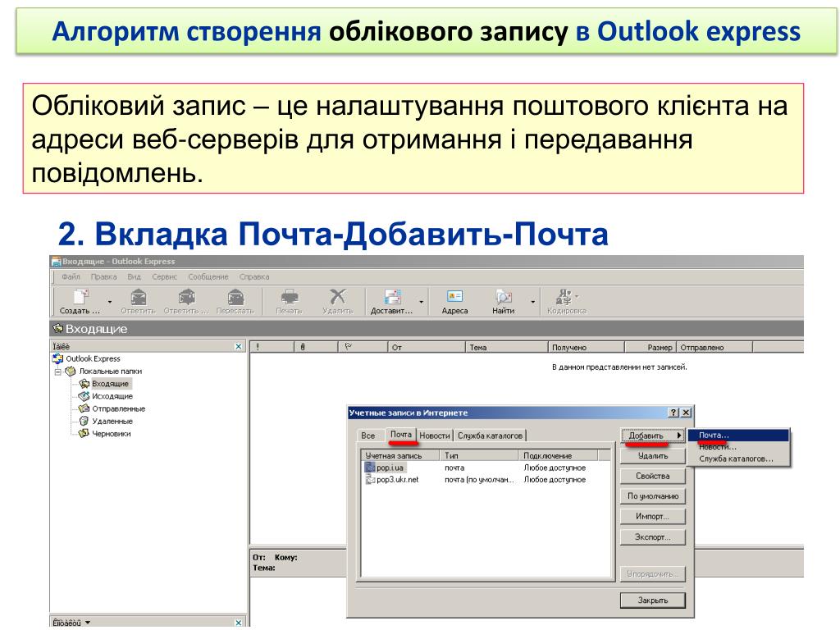Open the dropdown arrow beside Найти
The width and height of the screenshot is (840, 630).
click(x=532, y=302)
